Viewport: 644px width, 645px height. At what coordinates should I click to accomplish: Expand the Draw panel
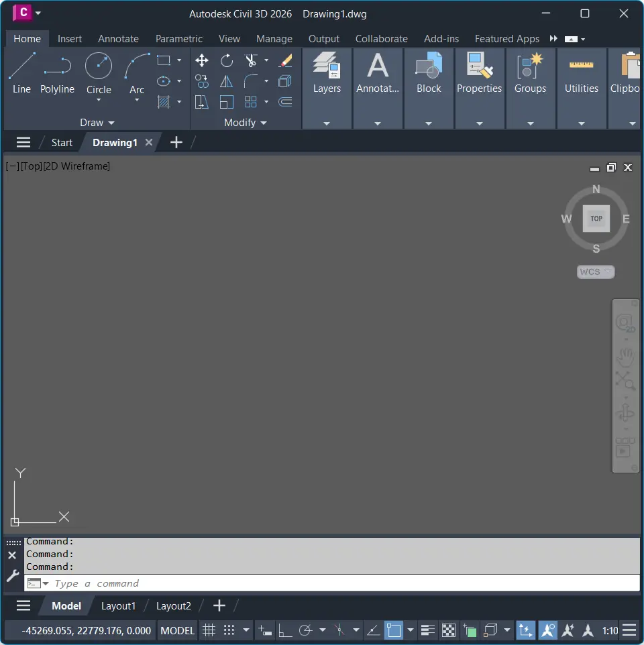pyautogui.click(x=97, y=123)
